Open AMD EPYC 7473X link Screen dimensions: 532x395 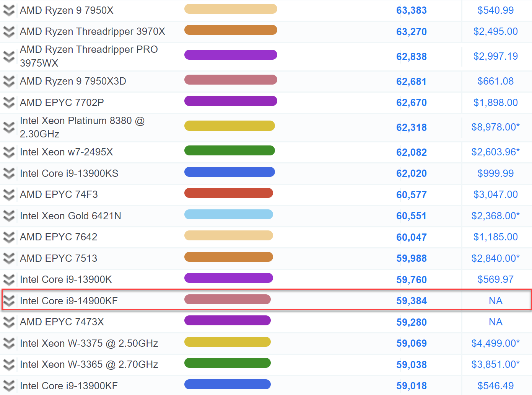pyautogui.click(x=62, y=322)
